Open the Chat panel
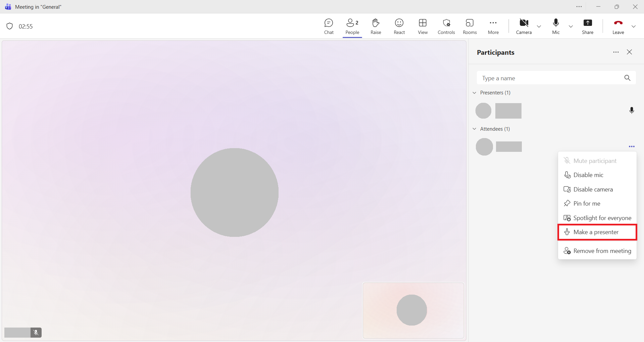This screenshot has width=644, height=342. [x=329, y=26]
